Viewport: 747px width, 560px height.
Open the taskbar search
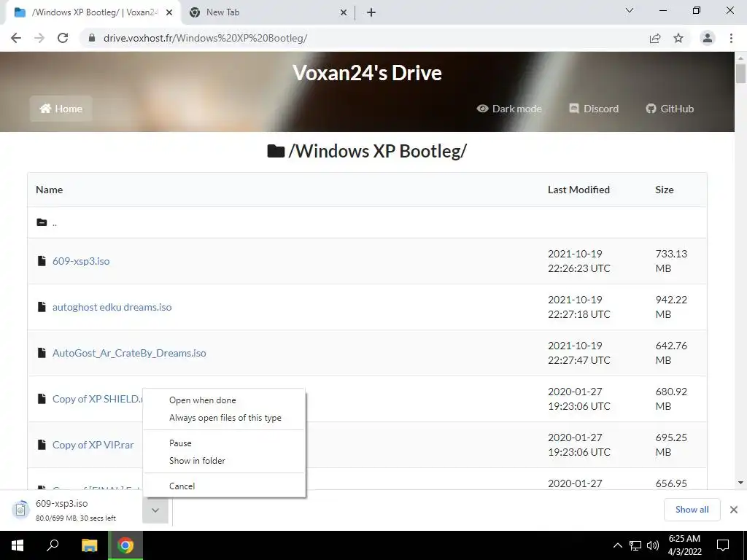(53, 545)
